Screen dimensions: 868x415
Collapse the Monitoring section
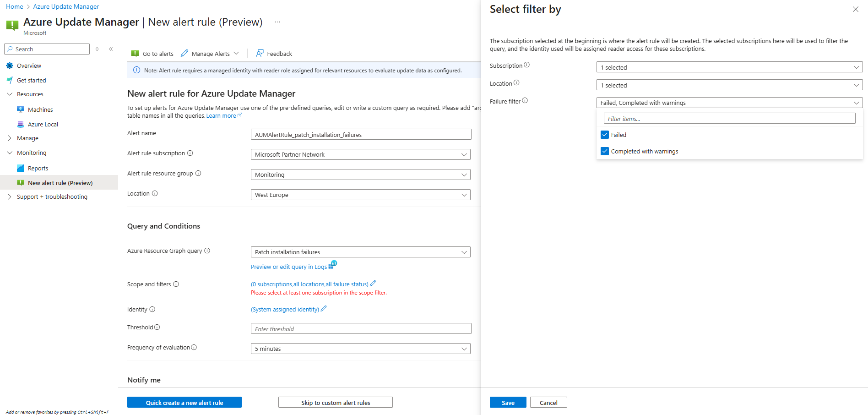tap(10, 153)
